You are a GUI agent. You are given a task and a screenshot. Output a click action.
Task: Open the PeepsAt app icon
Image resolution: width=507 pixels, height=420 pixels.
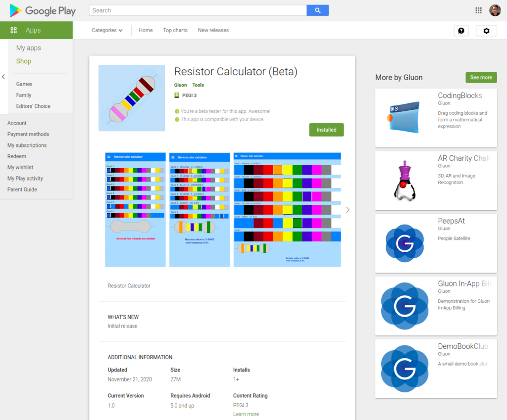pos(405,243)
